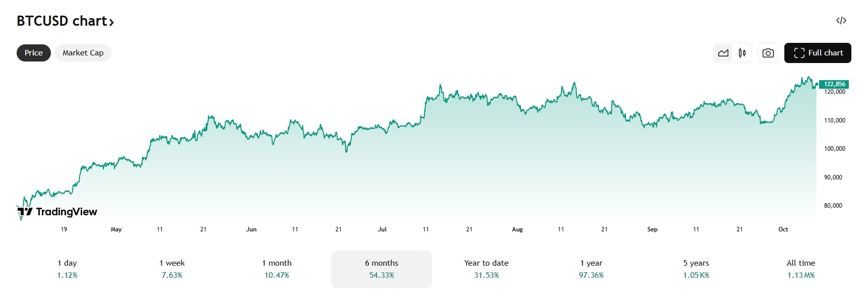The image size is (868, 303).
Task: Open the BTCUSD chart heading link
Action: (61, 21)
